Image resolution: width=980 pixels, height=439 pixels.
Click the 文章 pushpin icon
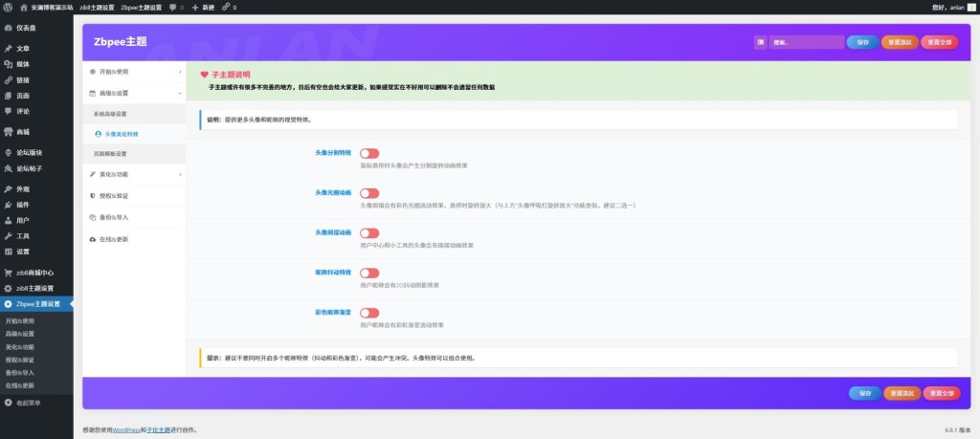(8, 48)
